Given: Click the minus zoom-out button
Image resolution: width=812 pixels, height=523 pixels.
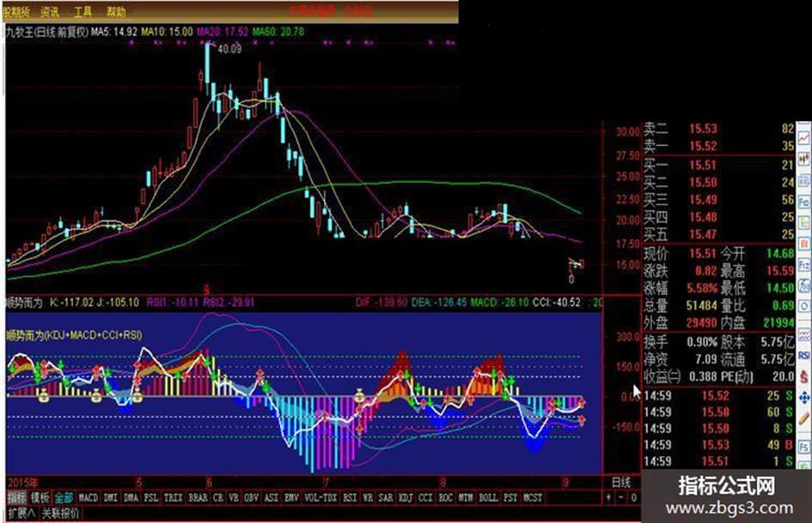Looking at the screenshot, I should tap(621, 497).
